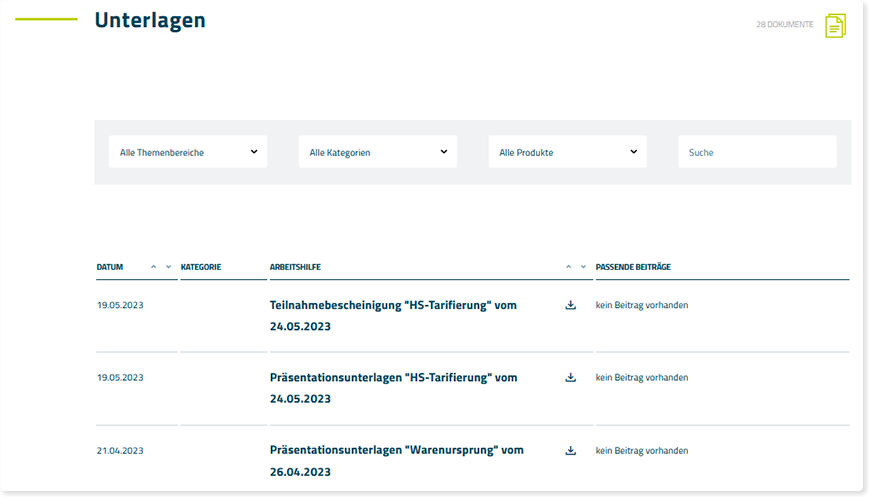869x497 pixels.
Task: Sort Datum column descending with down arrow
Action: click(x=168, y=267)
